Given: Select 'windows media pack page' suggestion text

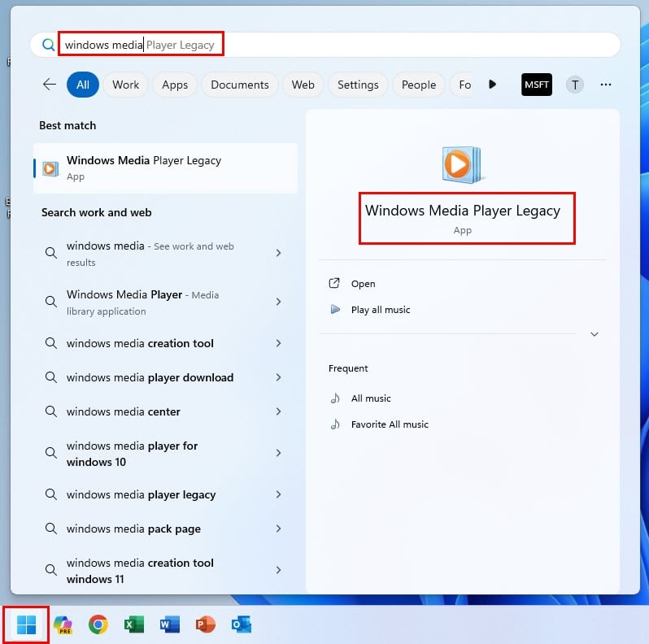Looking at the screenshot, I should point(133,529).
